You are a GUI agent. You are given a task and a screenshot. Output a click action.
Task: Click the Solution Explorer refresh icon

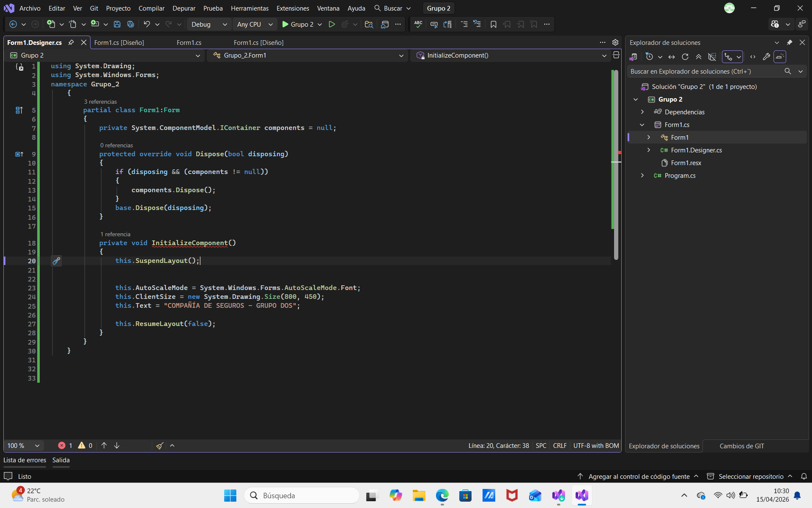pos(685,57)
